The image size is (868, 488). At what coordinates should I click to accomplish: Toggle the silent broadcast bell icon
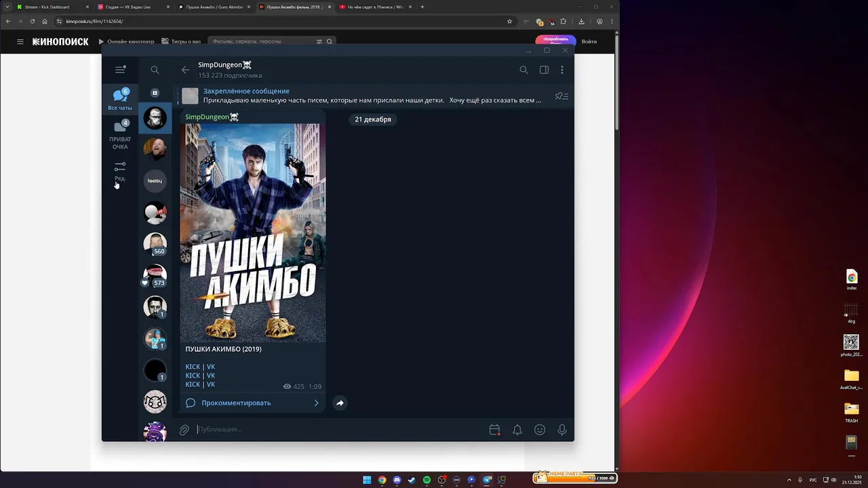(517, 430)
